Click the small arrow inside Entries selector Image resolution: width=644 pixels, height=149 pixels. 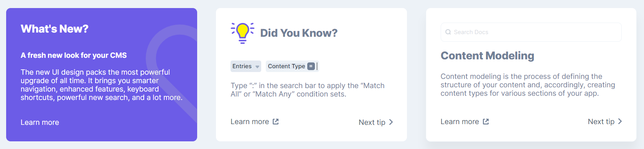[x=257, y=67]
